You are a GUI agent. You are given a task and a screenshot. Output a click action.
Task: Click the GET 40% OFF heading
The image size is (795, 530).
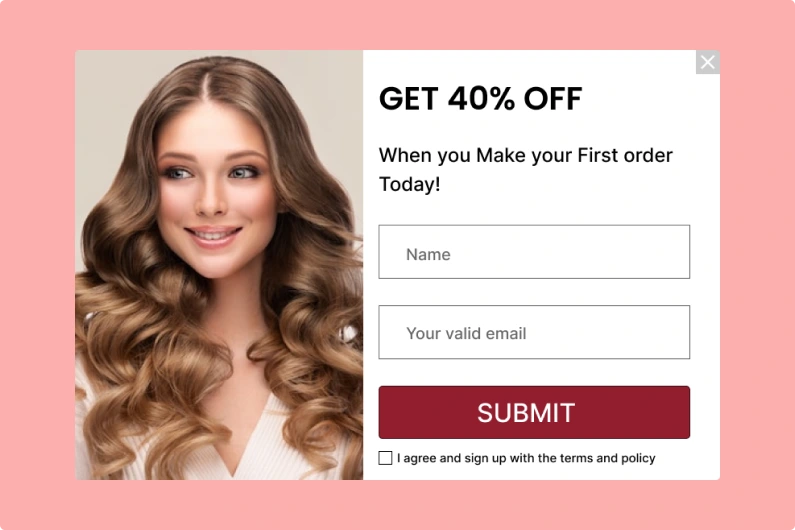(480, 98)
